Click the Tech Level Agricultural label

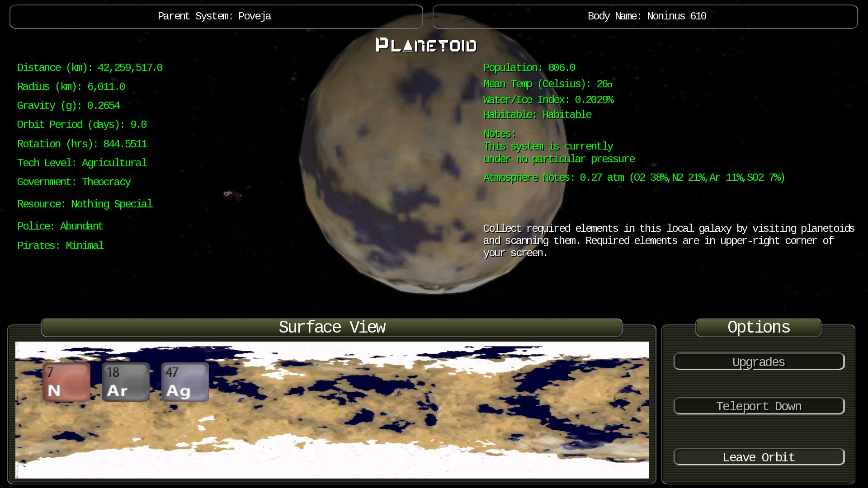tap(82, 163)
